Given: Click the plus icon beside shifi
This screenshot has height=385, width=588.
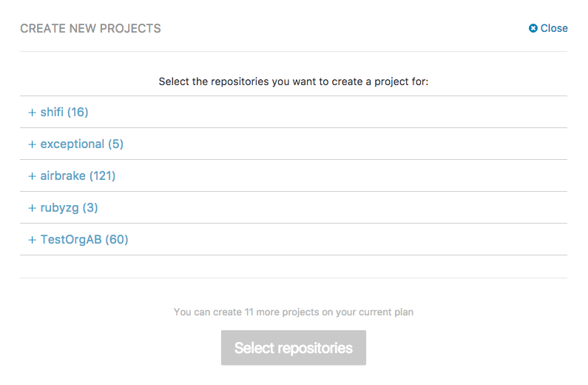Looking at the screenshot, I should (33, 113).
